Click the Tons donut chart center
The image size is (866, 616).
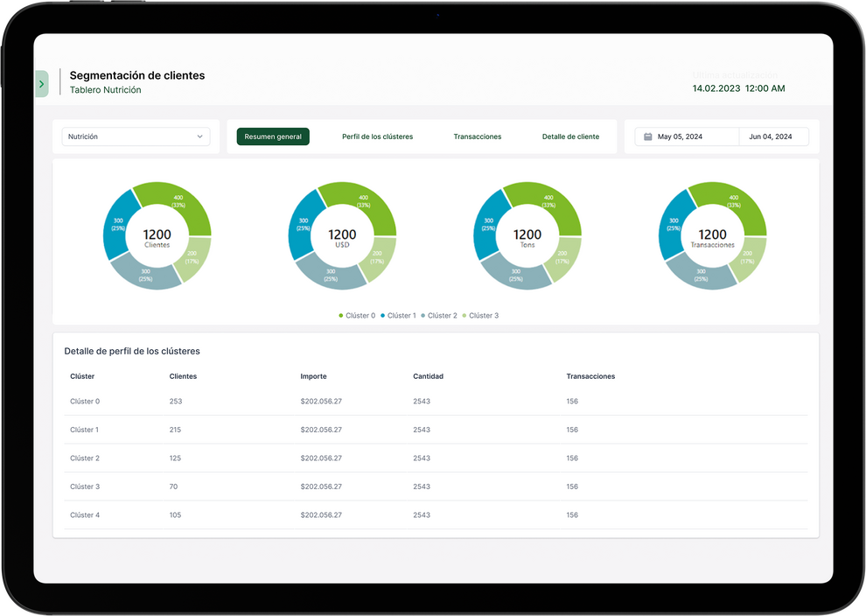(x=527, y=236)
